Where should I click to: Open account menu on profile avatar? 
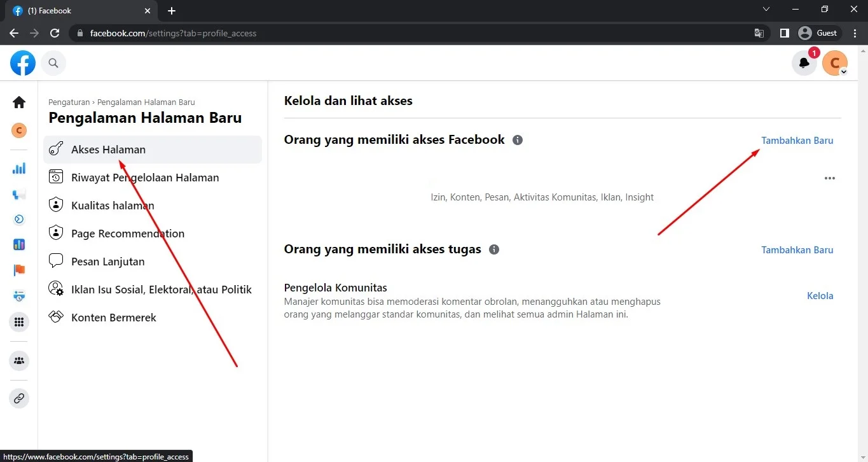(835, 63)
